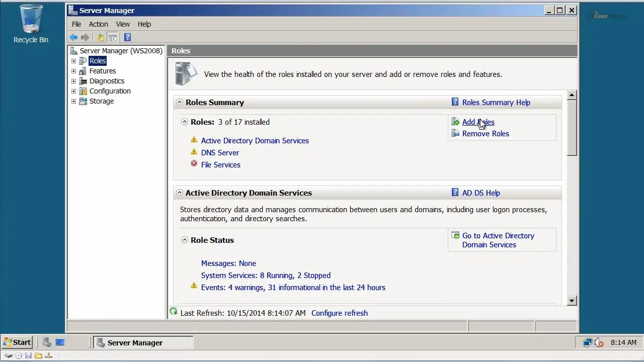The width and height of the screenshot is (644, 362).
Task: Expand the Storage tree node
Action: click(73, 101)
